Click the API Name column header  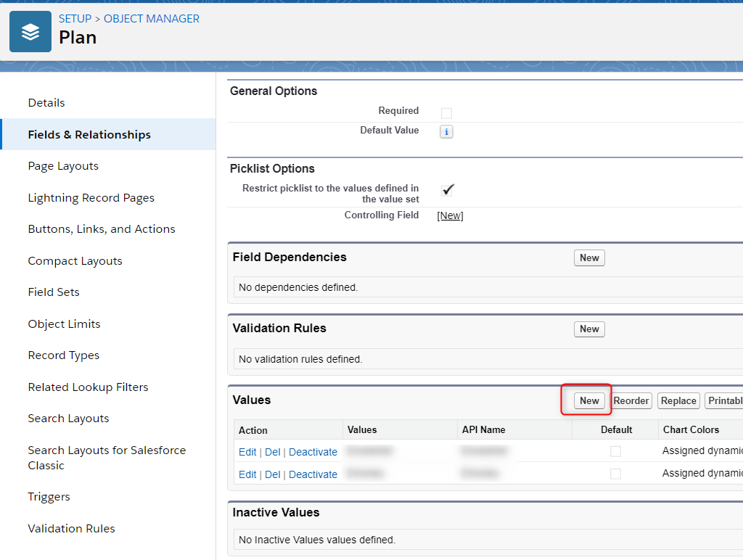pos(484,429)
